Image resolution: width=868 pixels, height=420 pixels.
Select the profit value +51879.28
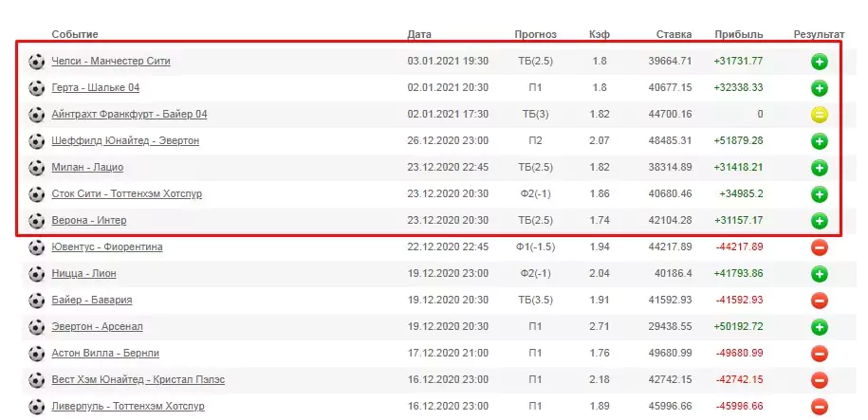coord(738,140)
